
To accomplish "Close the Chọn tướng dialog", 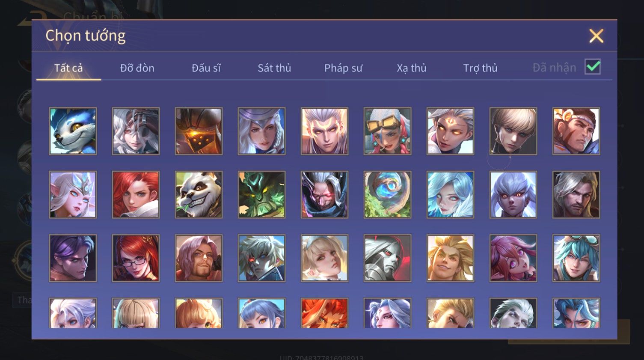I will 596,36.
